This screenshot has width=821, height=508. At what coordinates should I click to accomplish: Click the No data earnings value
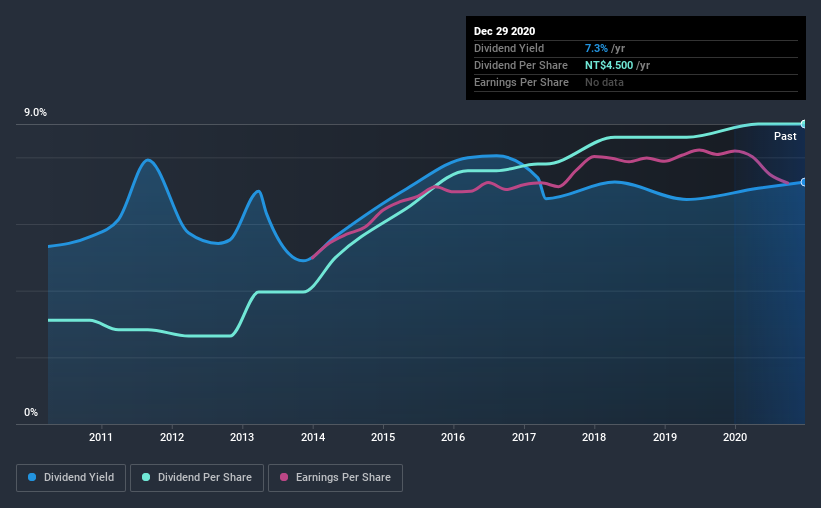point(604,82)
